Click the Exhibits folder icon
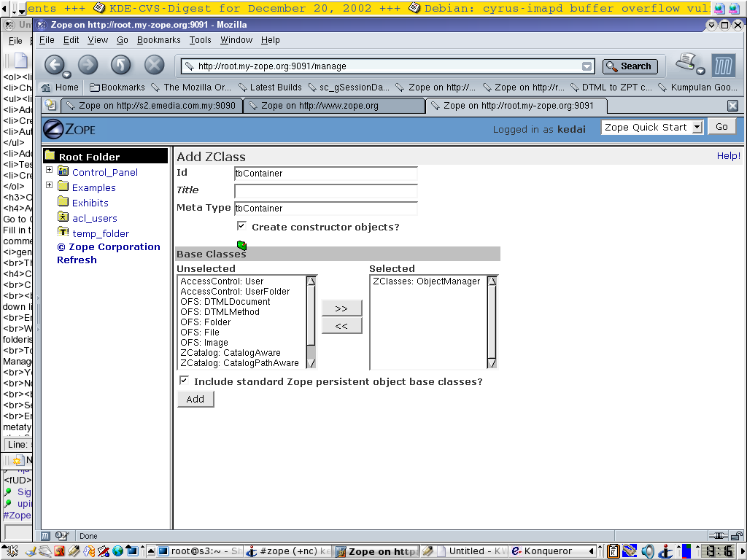Screen dimensions: 747x560 coord(63,201)
